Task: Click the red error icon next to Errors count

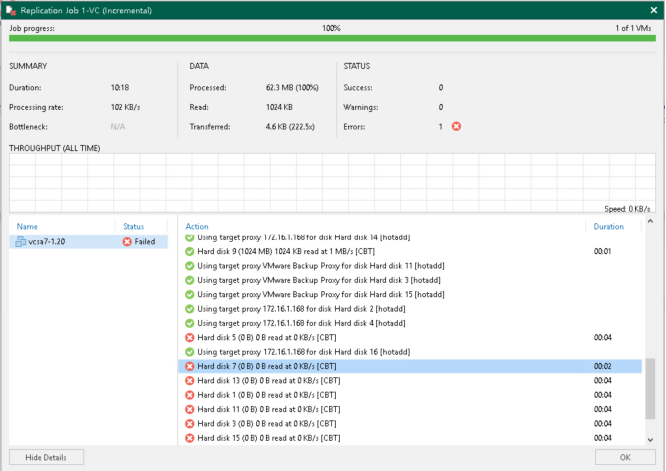Action: 456,126
